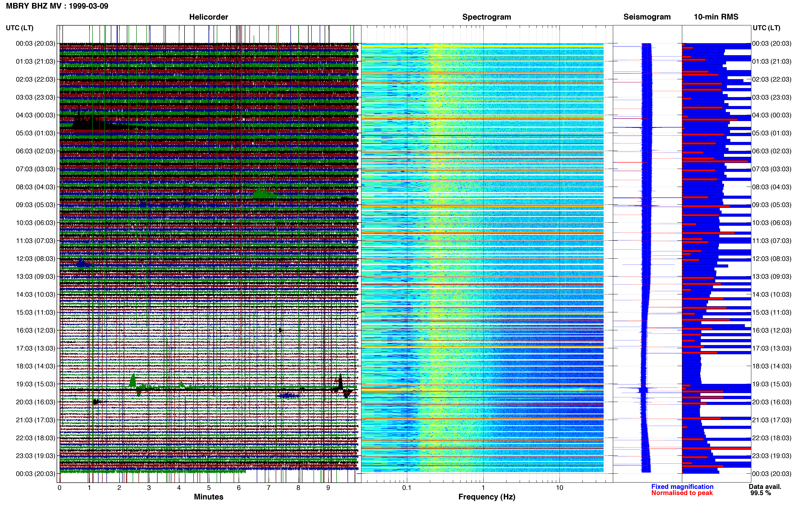812x508 pixels.
Task: Click tick 0 on the Minutes axis
Action: [x=59, y=488]
